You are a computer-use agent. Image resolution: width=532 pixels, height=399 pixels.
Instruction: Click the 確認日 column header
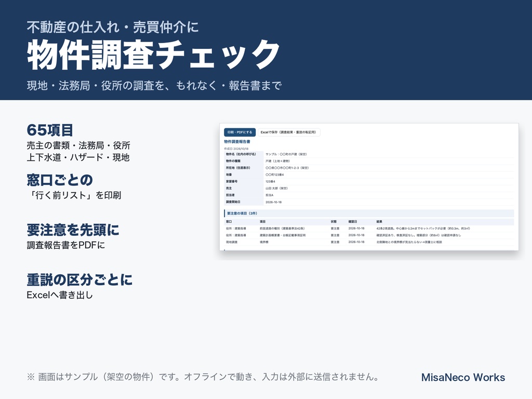coord(353,221)
